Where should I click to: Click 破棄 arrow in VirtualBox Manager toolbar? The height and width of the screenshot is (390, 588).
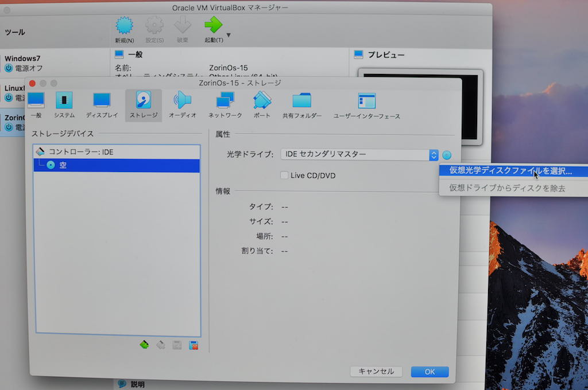(183, 30)
